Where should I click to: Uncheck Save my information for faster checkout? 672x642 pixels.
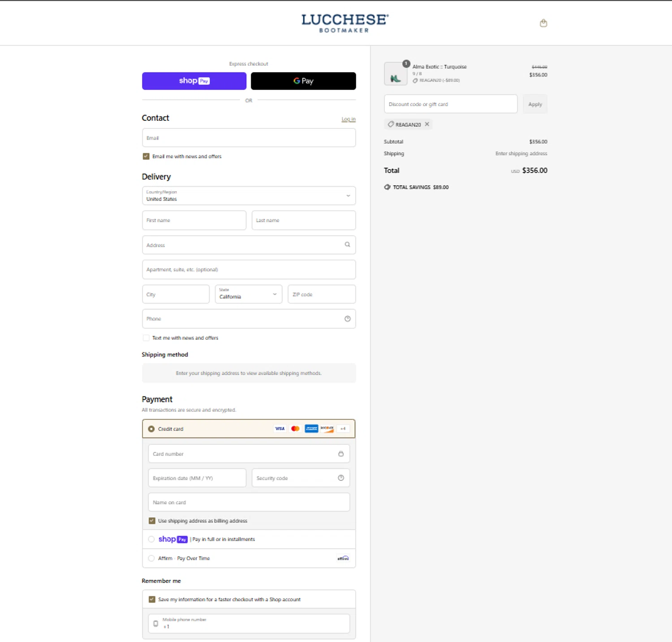click(x=152, y=599)
